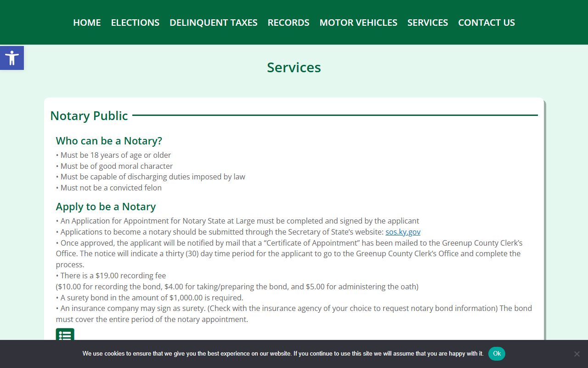
Task: Click "Must not be a convicted felon" line
Action: click(109, 188)
